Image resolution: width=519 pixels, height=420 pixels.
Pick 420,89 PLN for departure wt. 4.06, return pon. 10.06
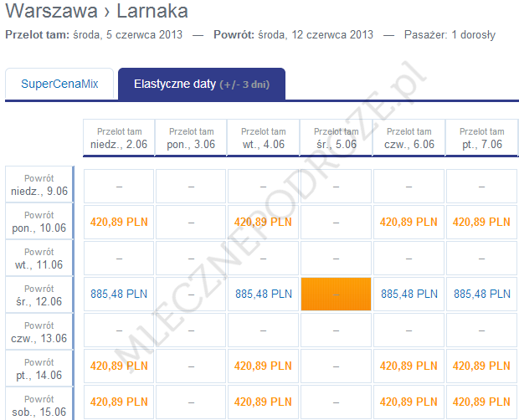pyautogui.click(x=264, y=222)
